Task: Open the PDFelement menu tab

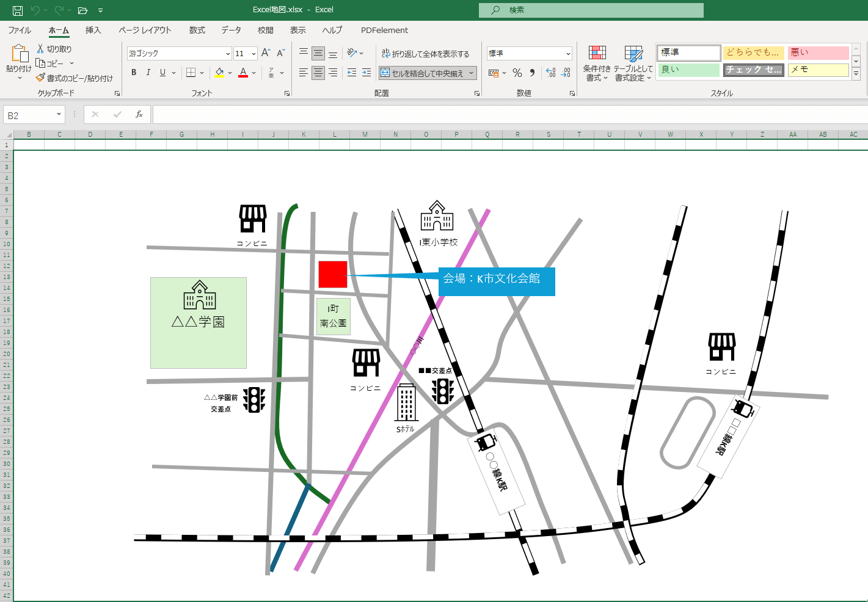Action: coord(384,30)
